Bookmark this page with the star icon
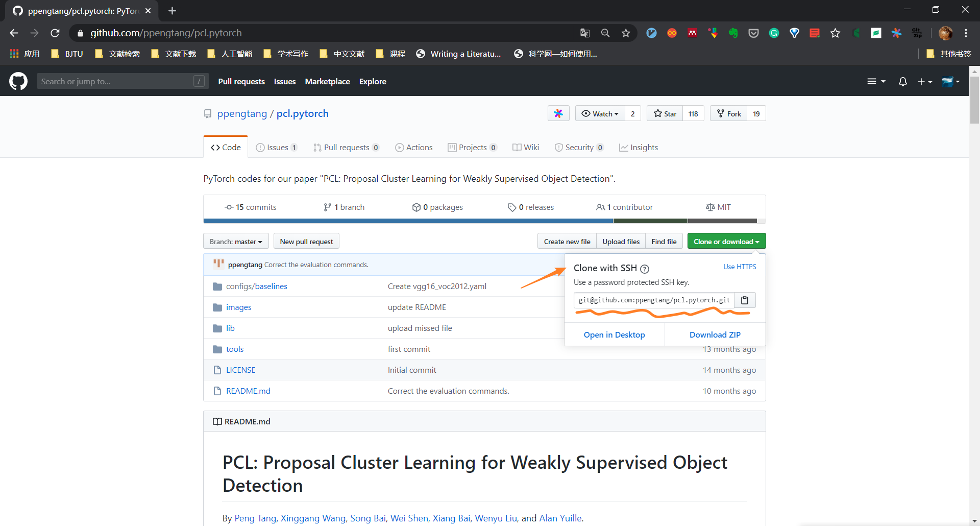The height and width of the screenshot is (526, 980). click(x=626, y=33)
